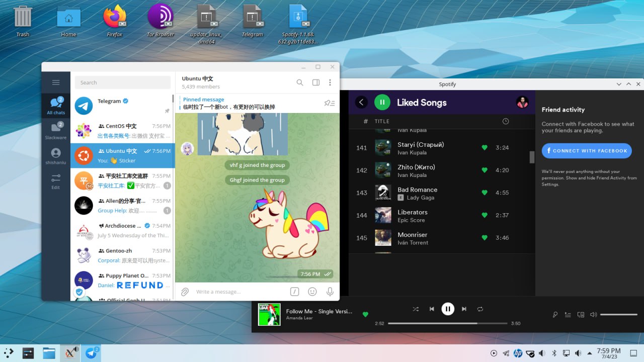Viewport: 644px width, 362px height.
Task: Search messages in Ubuntu 中文 chat
Action: pos(300,82)
